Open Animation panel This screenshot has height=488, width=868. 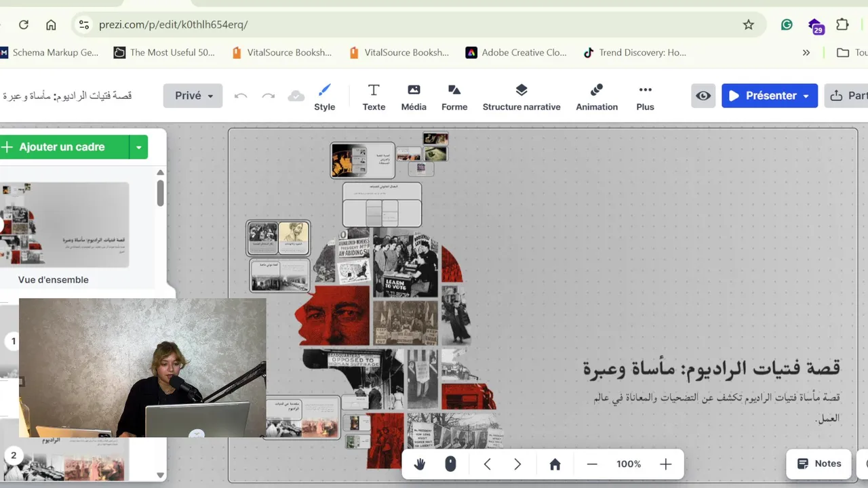[597, 97]
